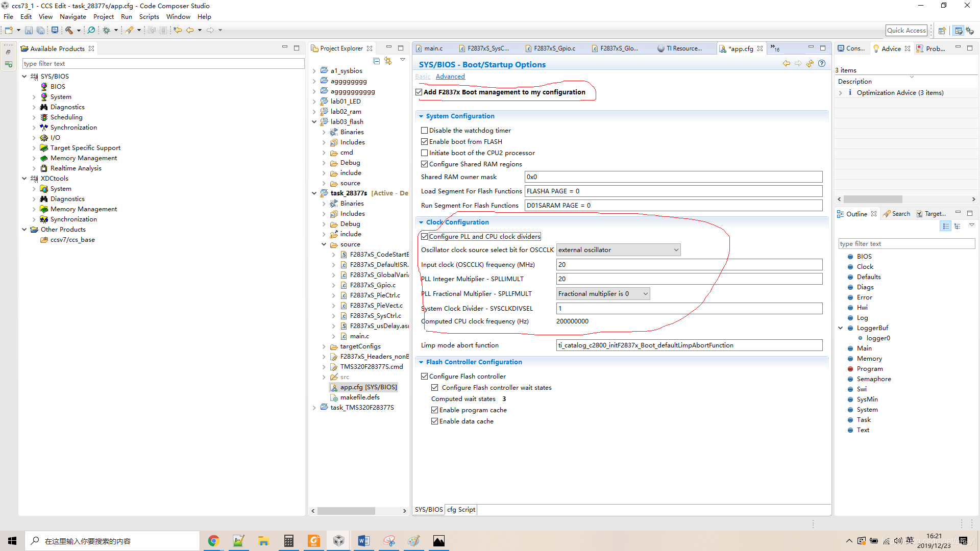
Task: Open PLL Fractional Multiplier dropdown
Action: click(603, 294)
